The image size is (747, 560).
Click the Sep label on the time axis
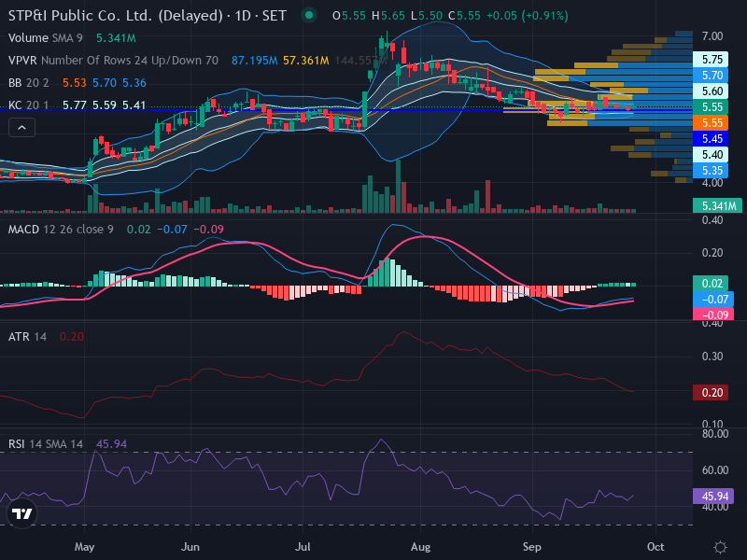pyautogui.click(x=531, y=547)
